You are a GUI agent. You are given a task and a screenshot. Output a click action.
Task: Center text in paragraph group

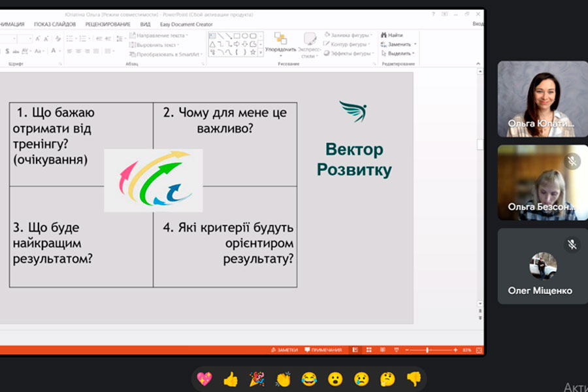pyautogui.click(x=78, y=51)
